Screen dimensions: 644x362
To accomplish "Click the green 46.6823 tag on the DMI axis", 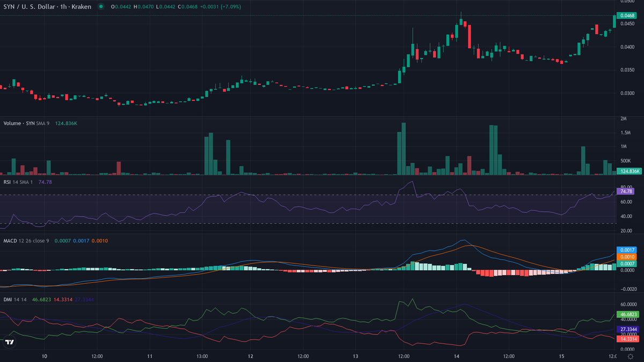I will coord(628,314).
